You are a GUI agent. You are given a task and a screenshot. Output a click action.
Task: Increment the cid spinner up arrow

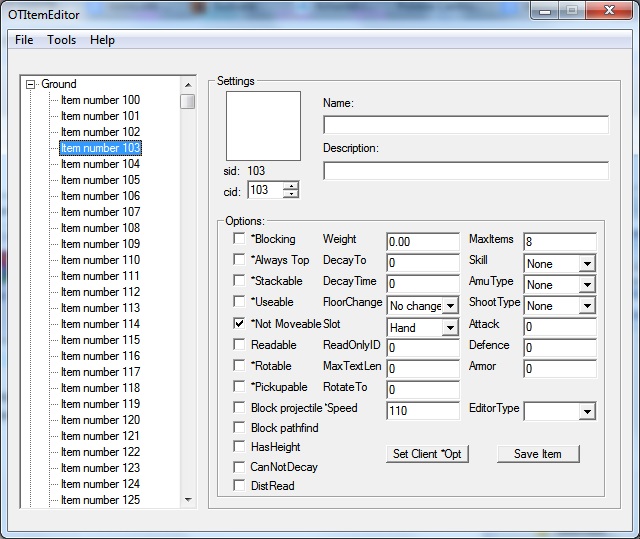point(291,186)
